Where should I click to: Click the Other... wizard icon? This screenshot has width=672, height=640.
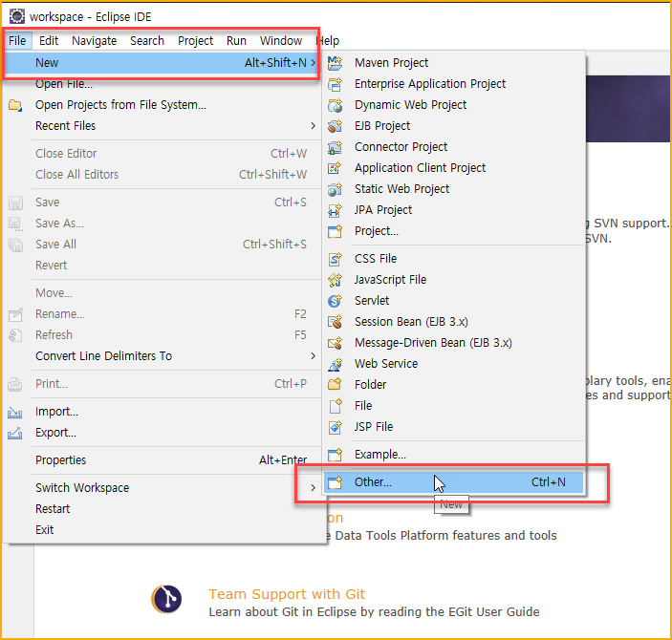[x=335, y=482]
